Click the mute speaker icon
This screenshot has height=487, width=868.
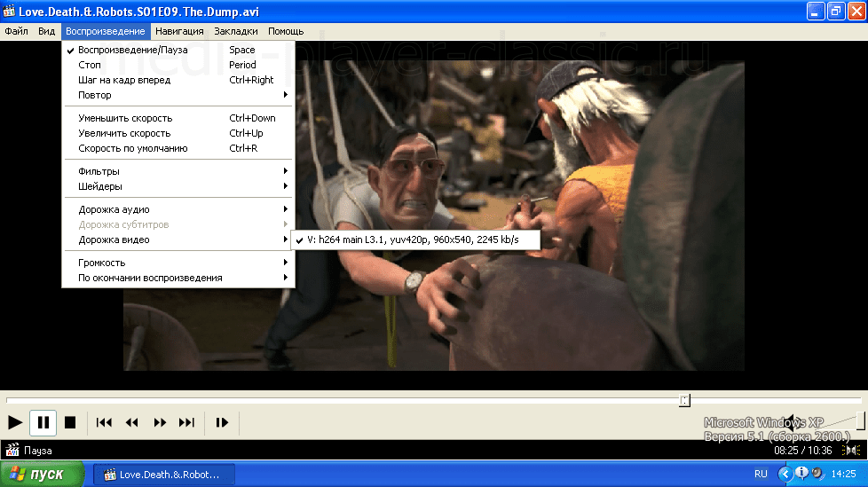coord(793,421)
